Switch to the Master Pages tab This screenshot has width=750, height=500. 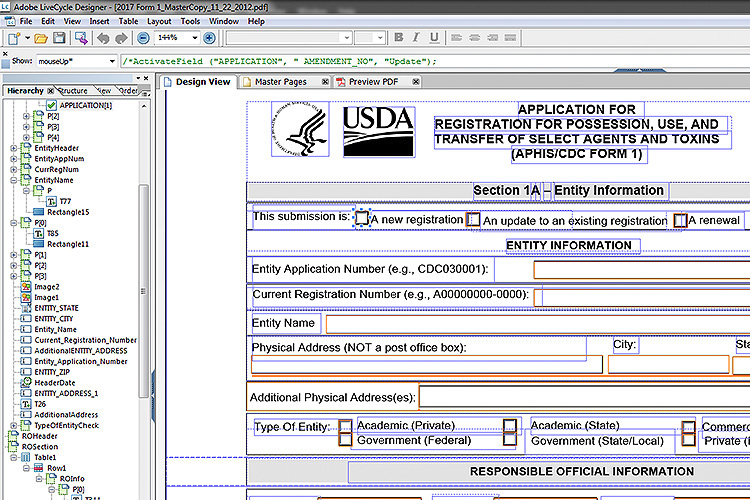coord(279,82)
